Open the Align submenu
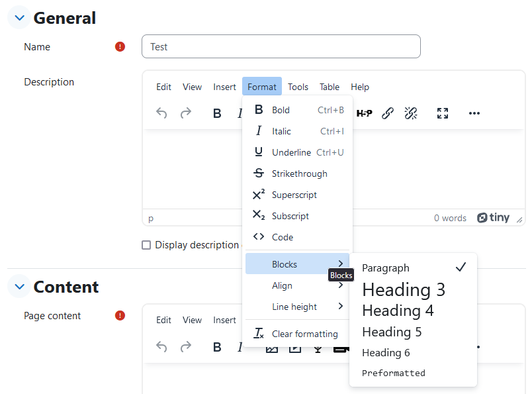Screen dimensions: 532x394 tap(297, 285)
